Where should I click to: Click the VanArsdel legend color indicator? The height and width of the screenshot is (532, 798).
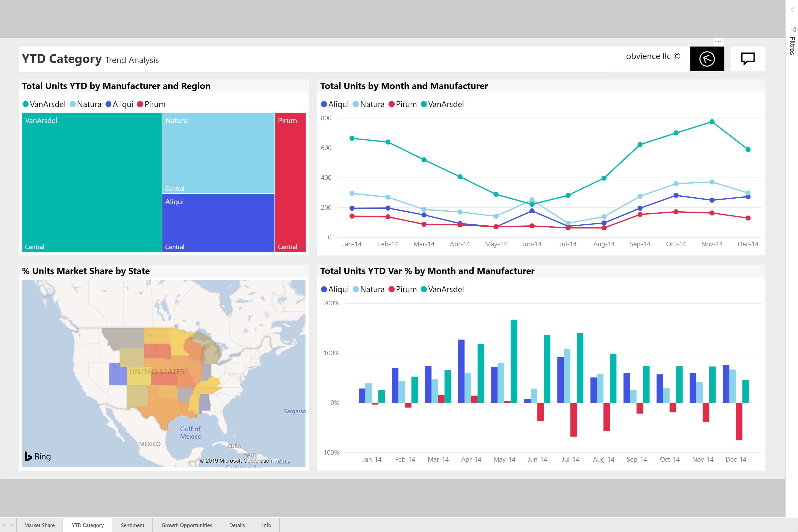[26, 104]
